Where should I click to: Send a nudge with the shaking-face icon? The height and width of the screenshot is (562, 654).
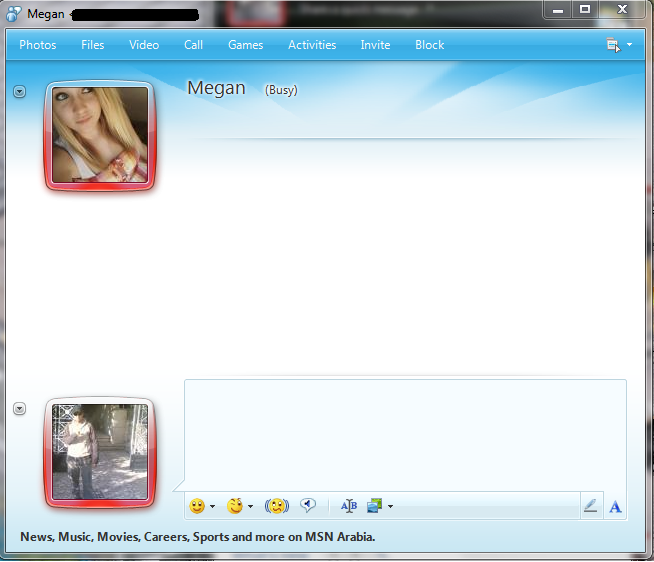[x=276, y=506]
